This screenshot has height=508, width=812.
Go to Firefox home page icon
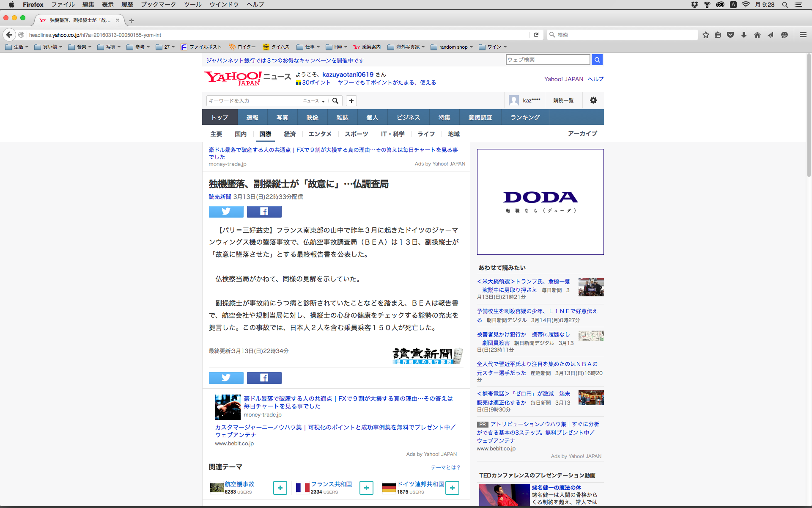point(757,35)
